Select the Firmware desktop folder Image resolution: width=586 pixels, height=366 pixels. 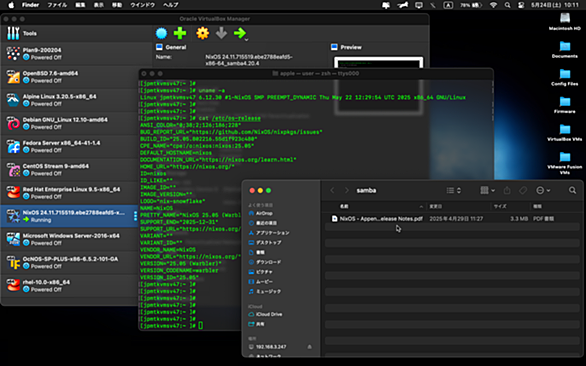(x=565, y=105)
